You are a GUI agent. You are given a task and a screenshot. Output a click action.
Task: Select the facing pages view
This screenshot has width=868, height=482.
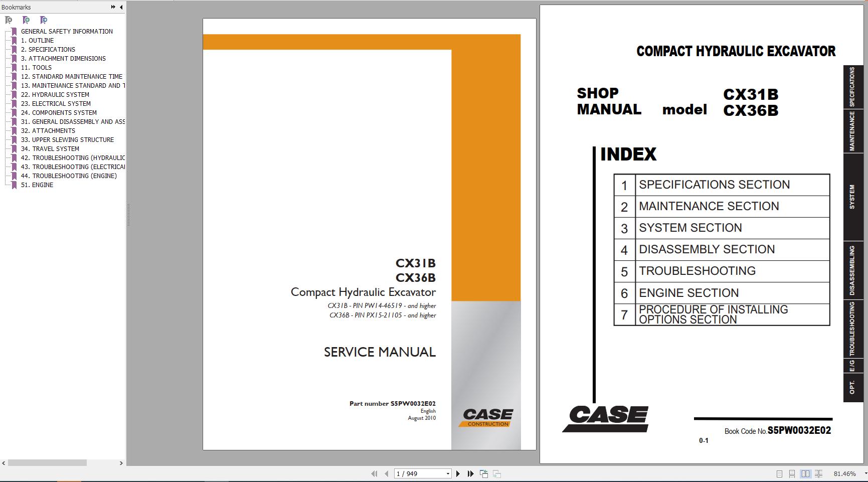tap(805, 473)
